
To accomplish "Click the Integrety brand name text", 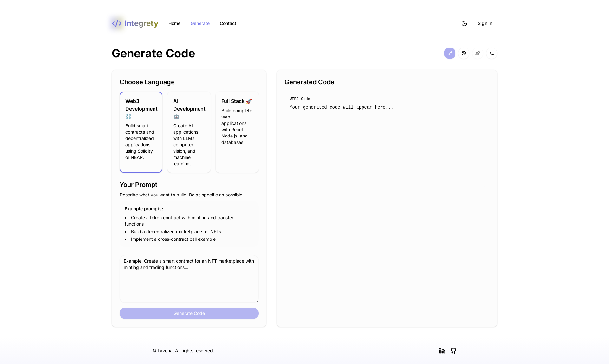I will 141,23.
